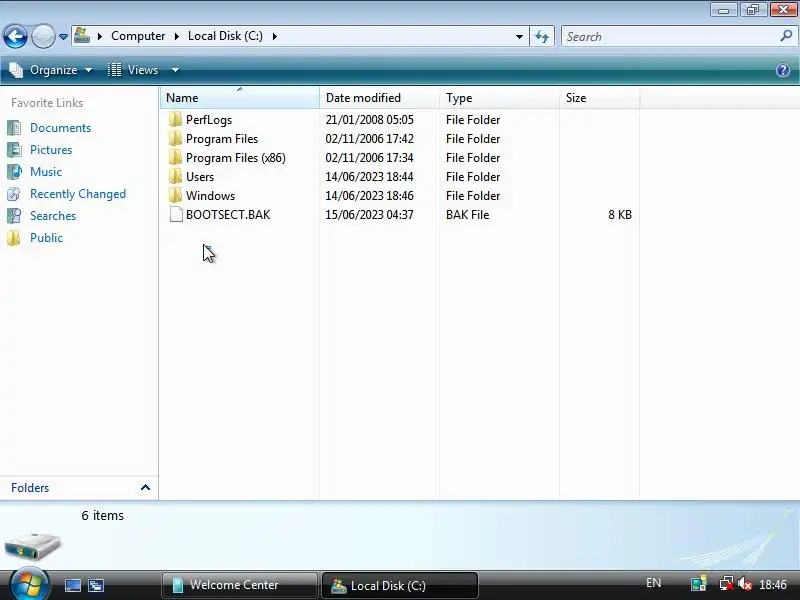
Task: Click the PerfLogs name text
Action: pos(209,120)
